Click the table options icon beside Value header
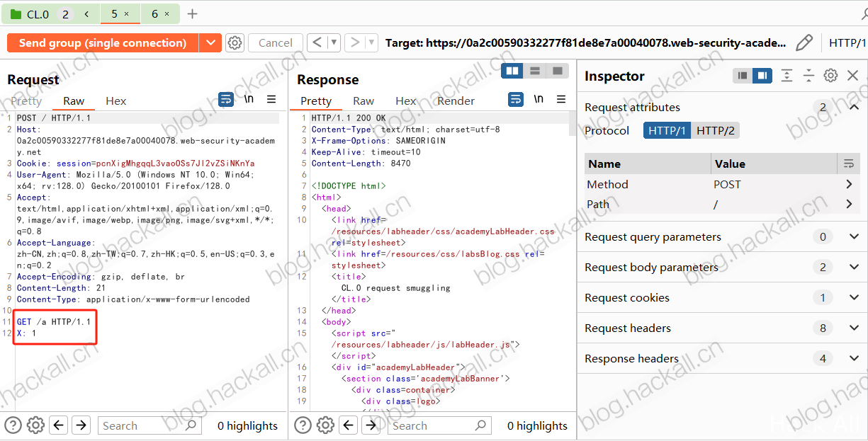This screenshot has height=441, width=868. tap(849, 164)
